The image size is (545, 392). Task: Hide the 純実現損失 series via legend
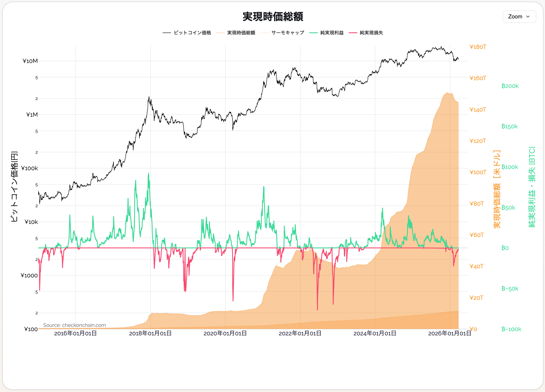tap(371, 33)
